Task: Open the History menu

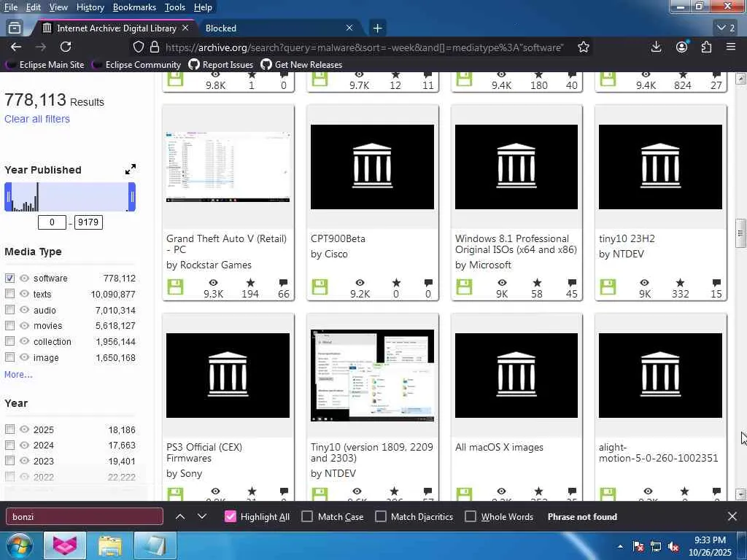Action: 90,7
